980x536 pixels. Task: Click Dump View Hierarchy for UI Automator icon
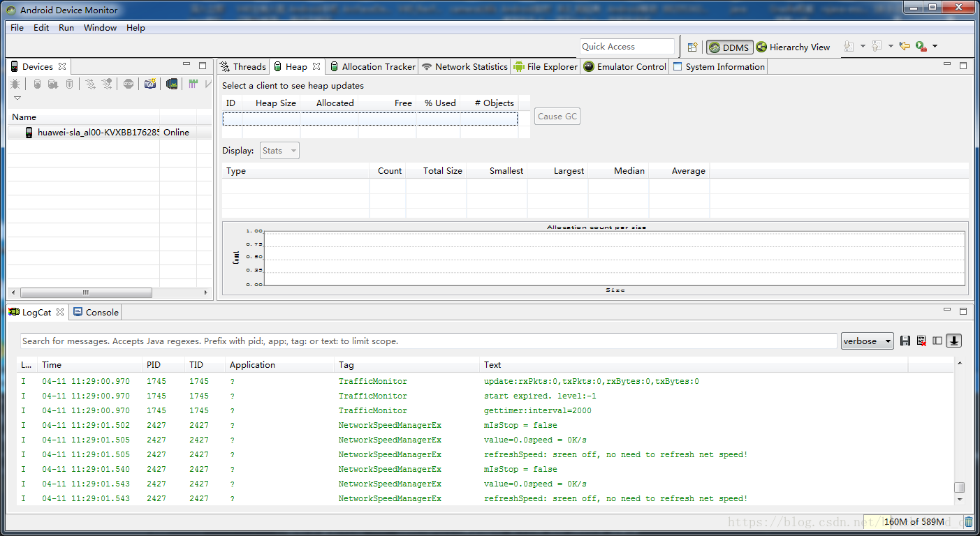coord(172,84)
